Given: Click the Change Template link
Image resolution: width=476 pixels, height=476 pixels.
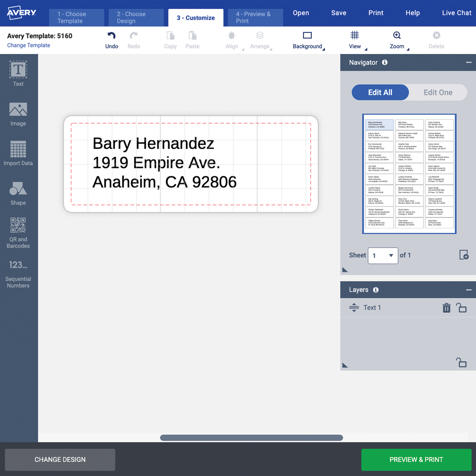Looking at the screenshot, I should pos(28,45).
